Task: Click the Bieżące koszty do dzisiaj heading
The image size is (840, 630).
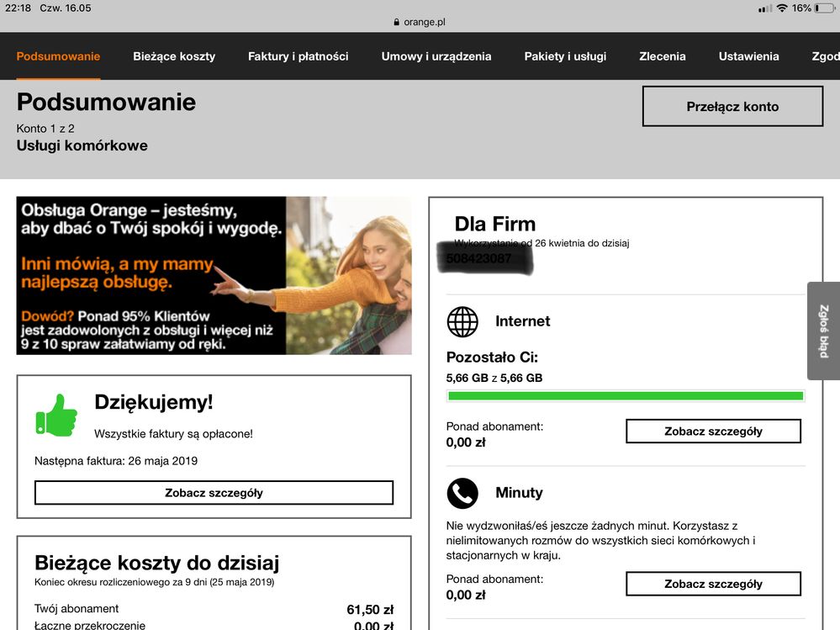Action: (157, 563)
